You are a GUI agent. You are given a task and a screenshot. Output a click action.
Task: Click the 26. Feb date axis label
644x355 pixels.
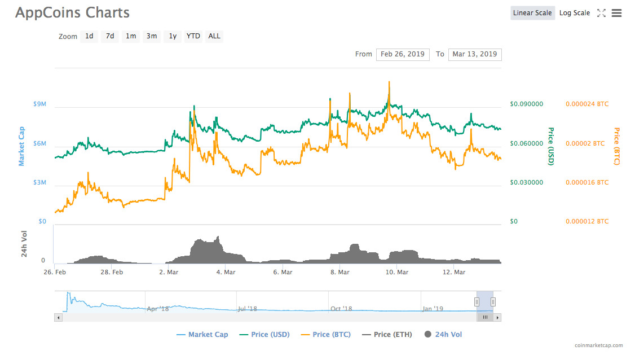point(55,272)
